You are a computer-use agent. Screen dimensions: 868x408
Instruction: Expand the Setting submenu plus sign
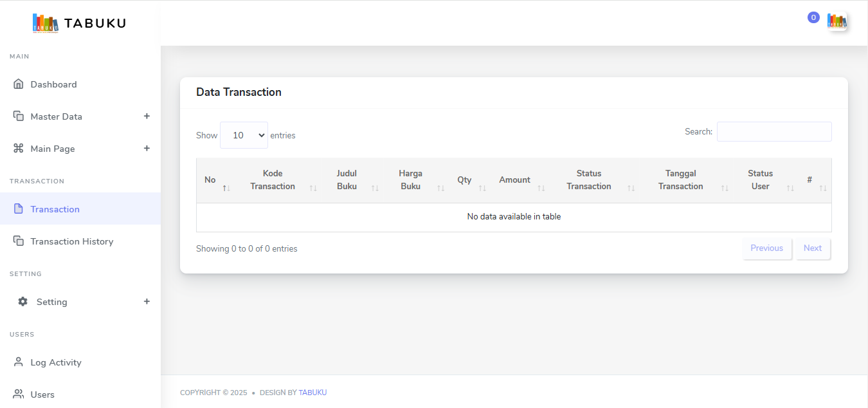[147, 302]
